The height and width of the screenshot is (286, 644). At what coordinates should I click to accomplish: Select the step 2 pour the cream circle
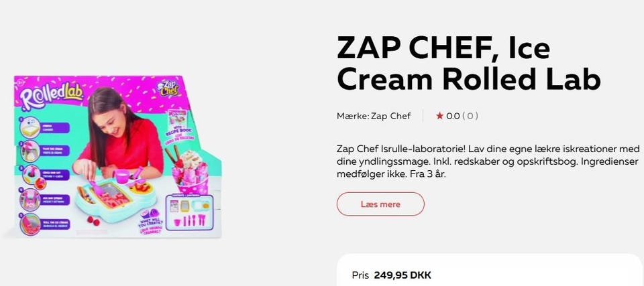tap(30, 151)
